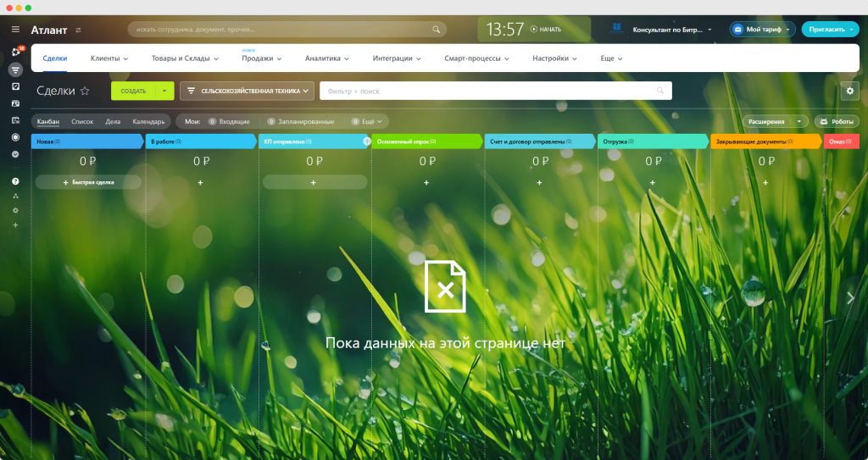Switch to the Список view tab
This screenshot has width=868, height=460.
(x=82, y=121)
